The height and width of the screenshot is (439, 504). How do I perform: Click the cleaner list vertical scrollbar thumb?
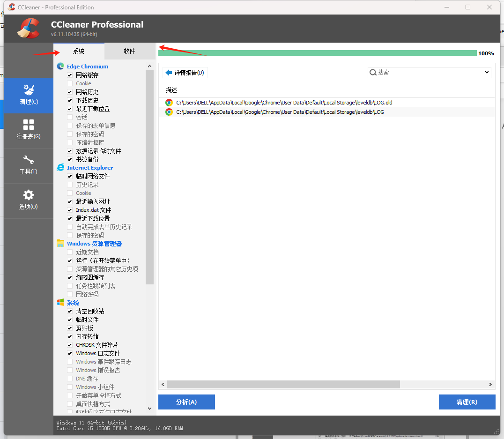pyautogui.click(x=149, y=178)
